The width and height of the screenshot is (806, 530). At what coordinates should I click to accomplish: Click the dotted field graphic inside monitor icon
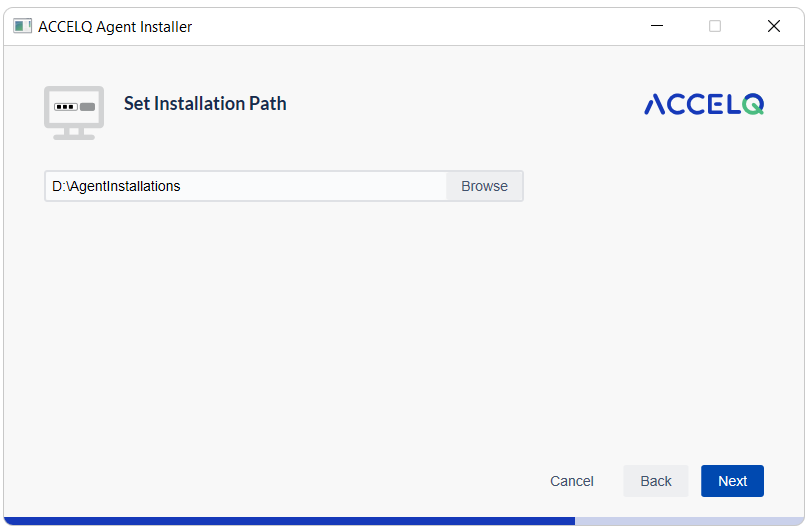(x=66, y=107)
